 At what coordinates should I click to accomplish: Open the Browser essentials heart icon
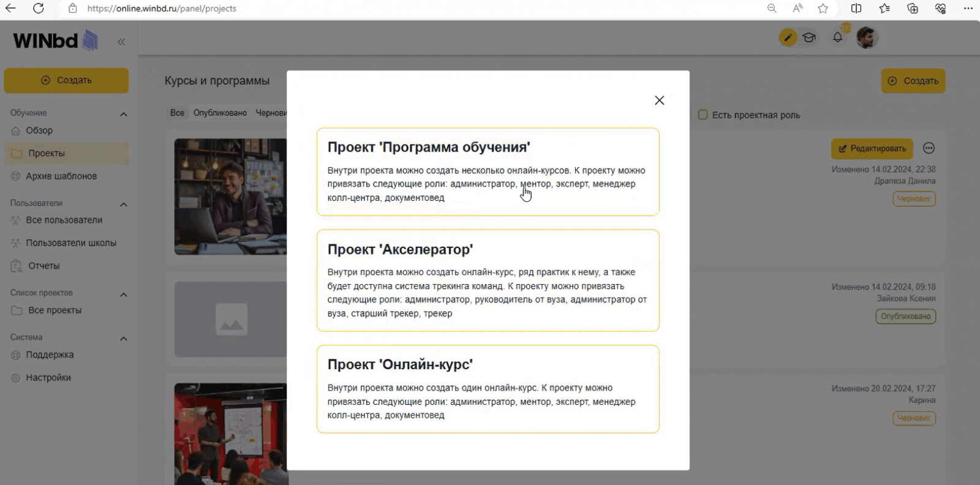point(941,9)
